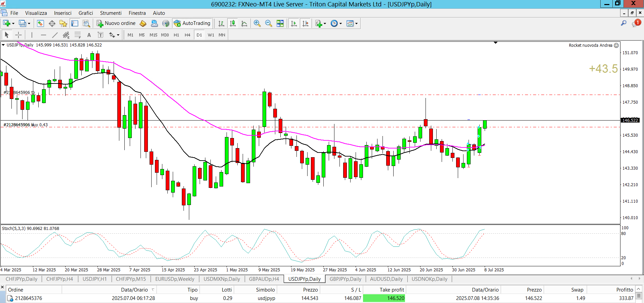Expand the periods clock dropdown arrow
Viewport: 644px width, 303px height.
tap(340, 24)
